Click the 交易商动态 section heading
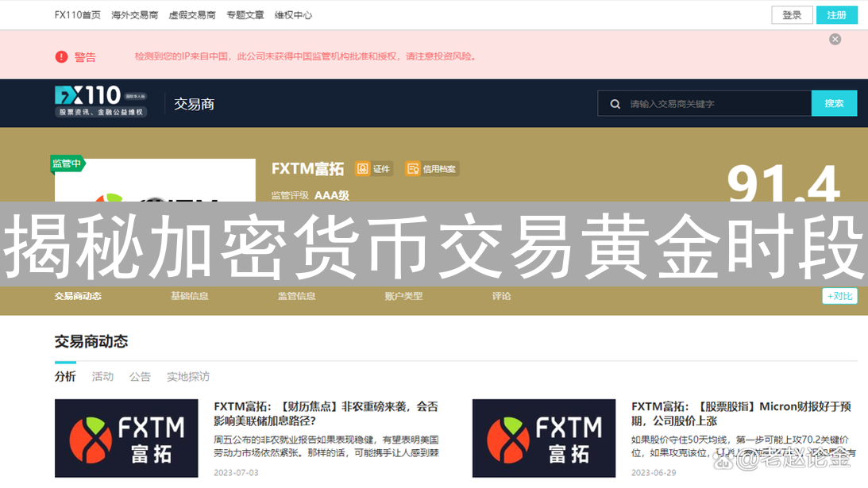Screen dimensions: 868x488 [x=91, y=341]
